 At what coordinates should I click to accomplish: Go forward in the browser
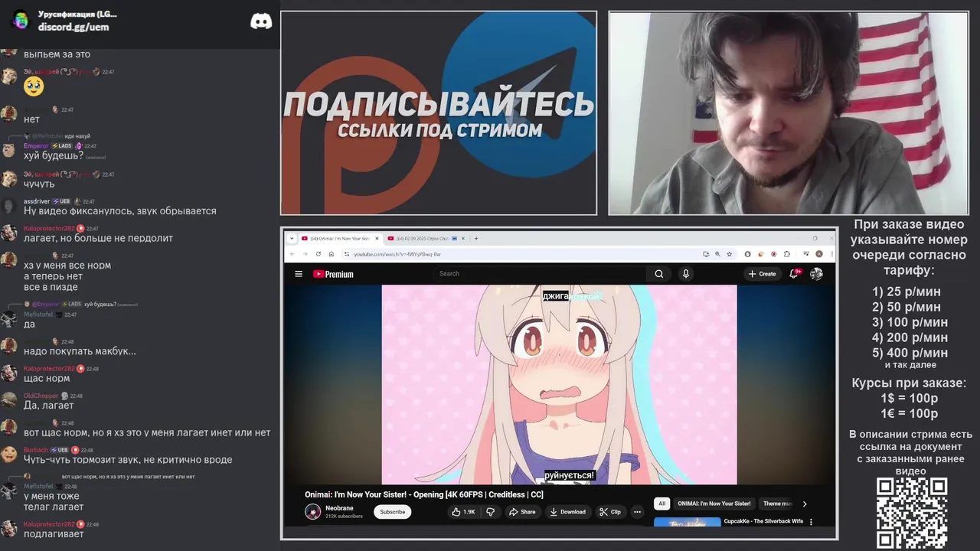[305, 254]
